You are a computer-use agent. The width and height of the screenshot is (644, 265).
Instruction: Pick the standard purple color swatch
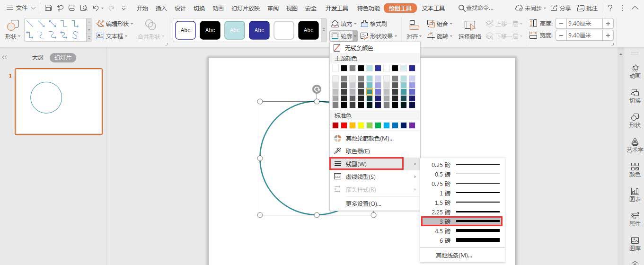click(412, 125)
